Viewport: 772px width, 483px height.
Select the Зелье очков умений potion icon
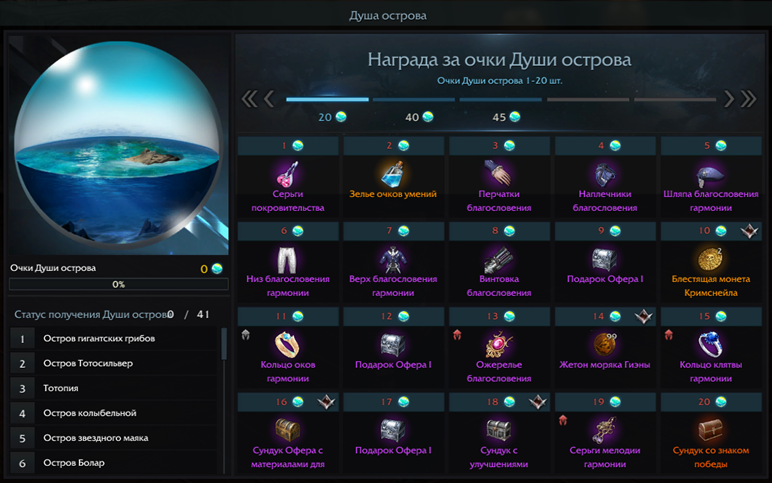coord(393,173)
